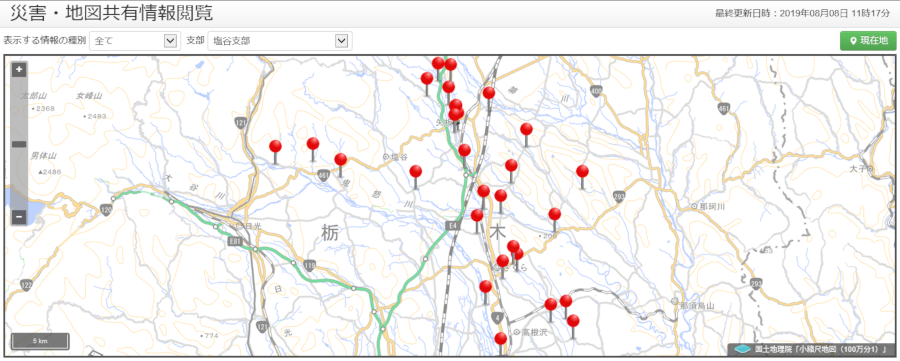Viewport: 900px width, 361px height.
Task: Click the 5 km scale bar
Action: click(x=40, y=341)
